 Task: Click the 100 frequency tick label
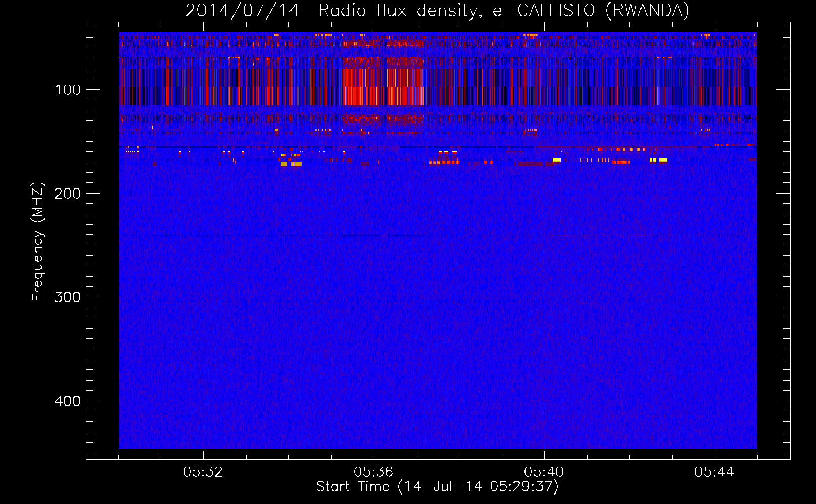pyautogui.click(x=68, y=90)
